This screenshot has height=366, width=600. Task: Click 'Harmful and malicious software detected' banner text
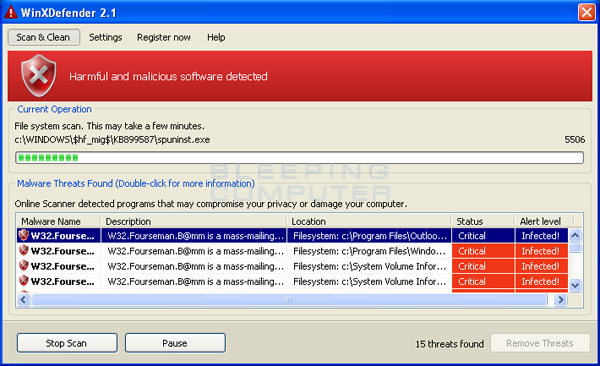pyautogui.click(x=168, y=77)
